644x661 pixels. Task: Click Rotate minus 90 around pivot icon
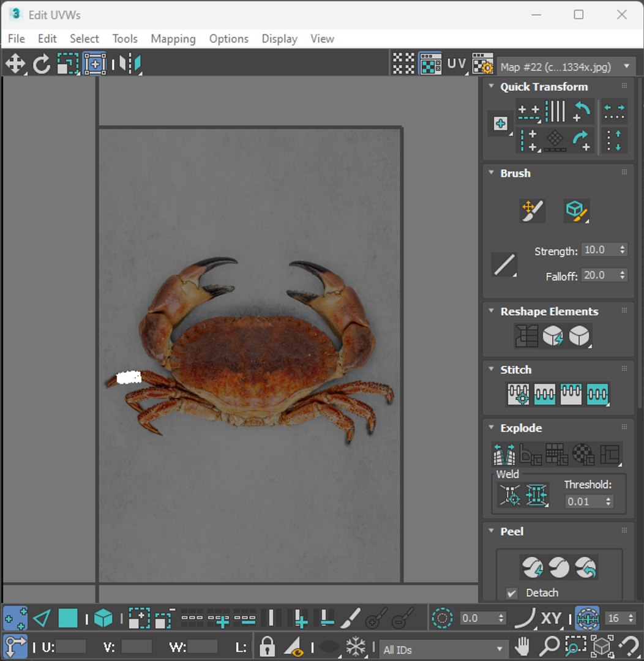[x=582, y=112]
